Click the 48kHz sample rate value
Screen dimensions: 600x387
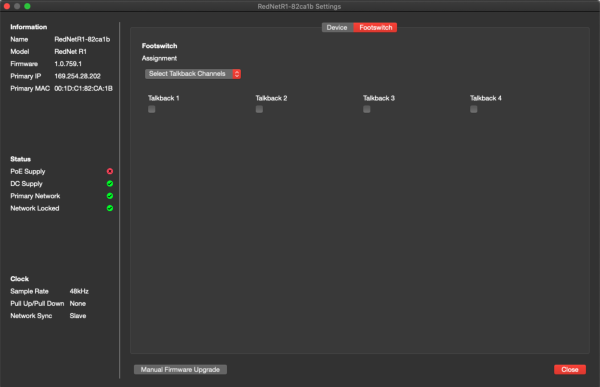tap(79, 291)
